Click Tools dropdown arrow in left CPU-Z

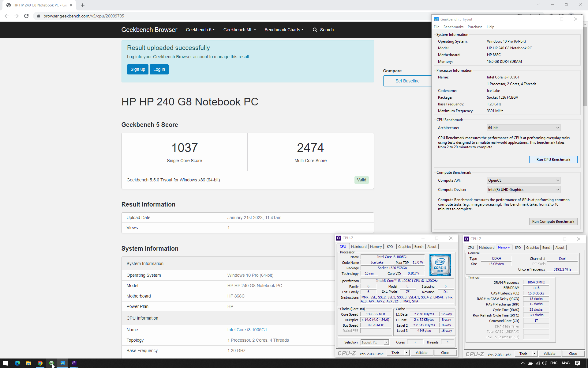click(406, 353)
